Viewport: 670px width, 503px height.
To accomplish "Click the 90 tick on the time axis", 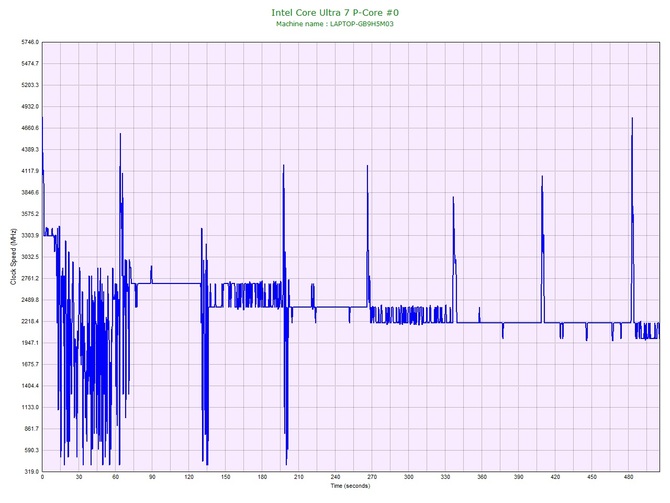I will (x=152, y=477).
